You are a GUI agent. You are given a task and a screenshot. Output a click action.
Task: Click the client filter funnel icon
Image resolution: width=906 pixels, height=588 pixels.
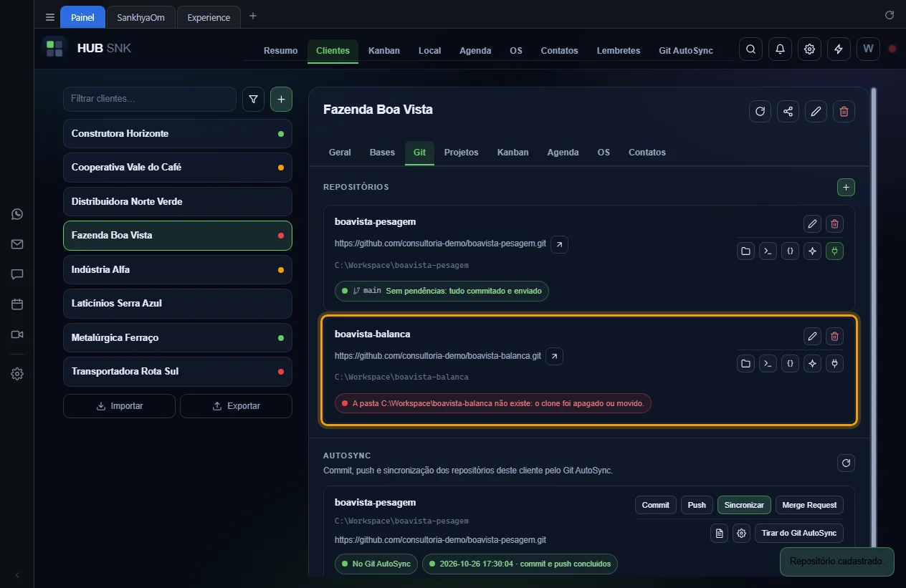[x=253, y=100]
